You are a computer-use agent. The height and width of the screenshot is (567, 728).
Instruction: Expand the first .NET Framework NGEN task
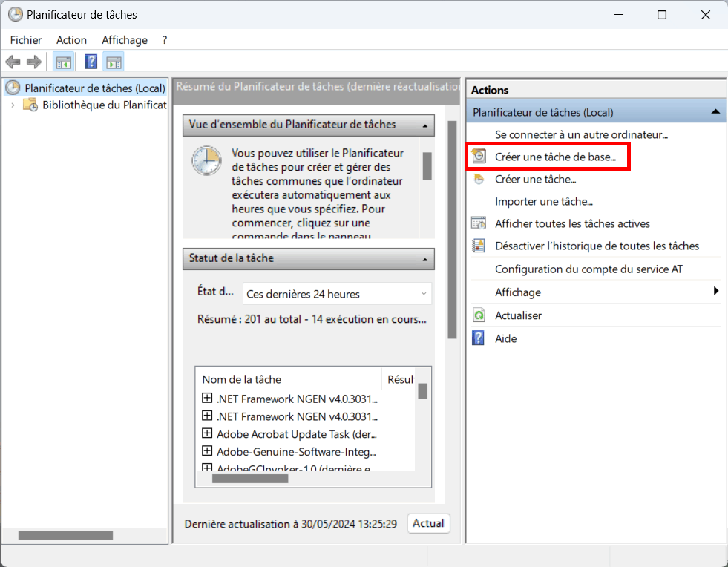(x=207, y=398)
